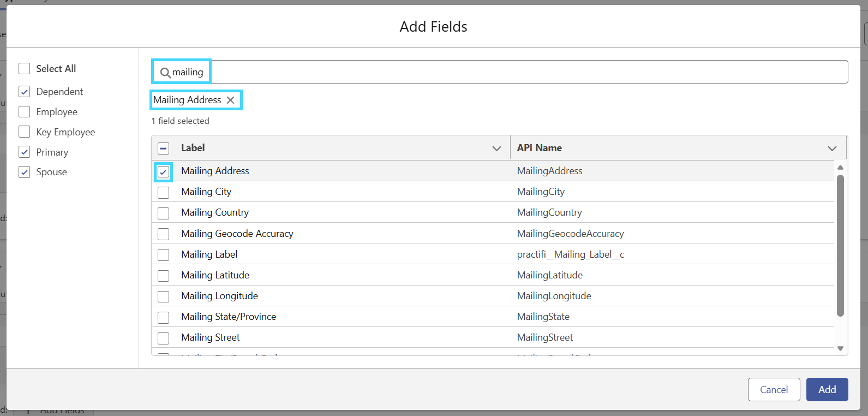
Task: Toggle the header select-all rows checkbox
Action: tap(164, 148)
